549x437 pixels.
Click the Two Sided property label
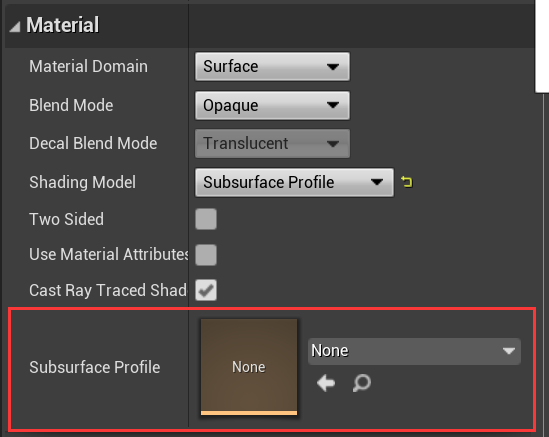tap(67, 219)
